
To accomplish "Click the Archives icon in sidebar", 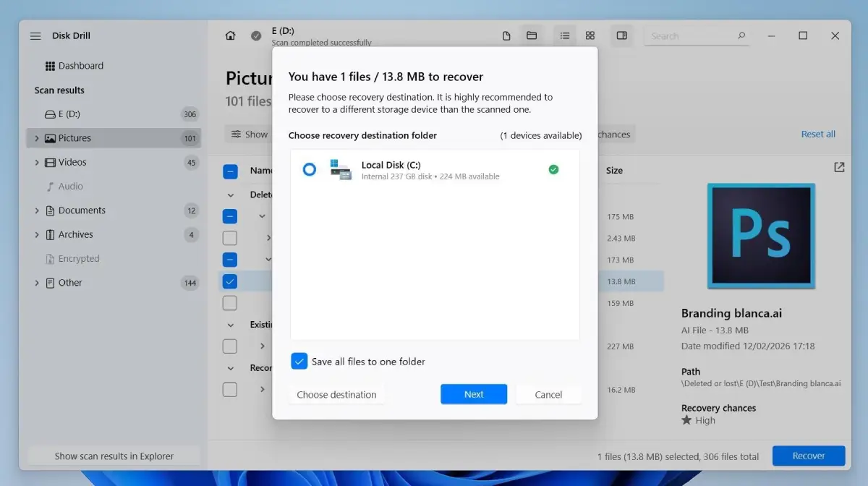I will click(50, 234).
